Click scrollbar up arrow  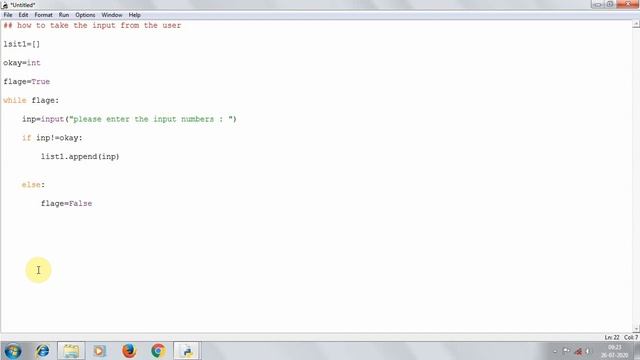click(x=636, y=24)
